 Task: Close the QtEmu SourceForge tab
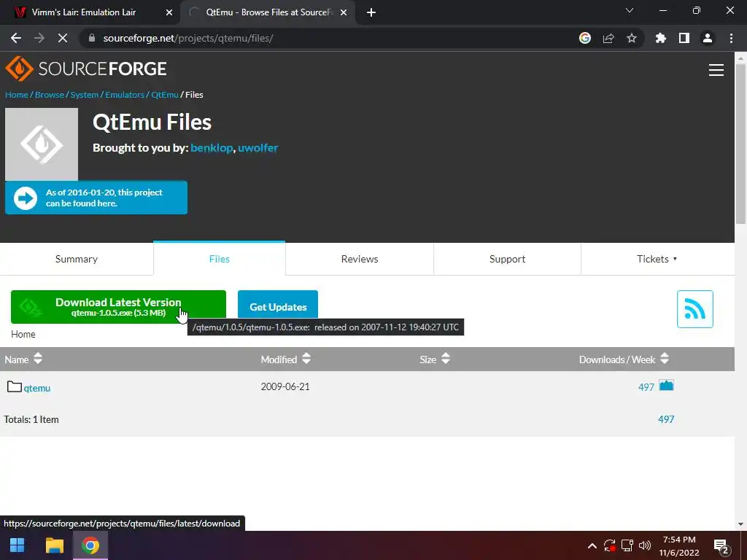[344, 13]
